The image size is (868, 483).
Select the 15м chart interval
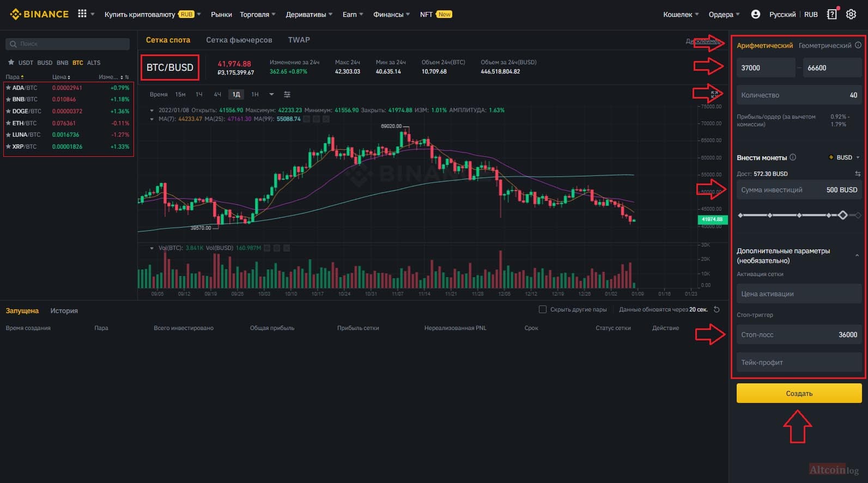click(x=180, y=94)
